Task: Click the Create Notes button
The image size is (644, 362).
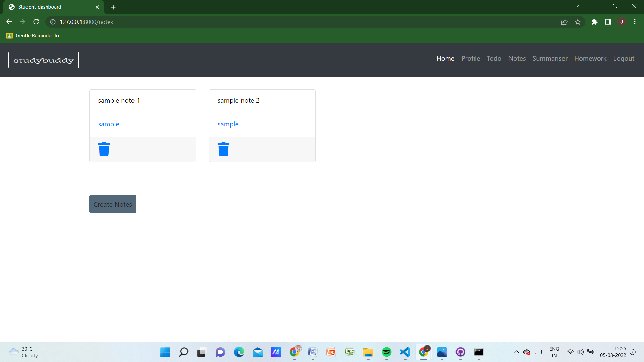Action: pos(113,204)
